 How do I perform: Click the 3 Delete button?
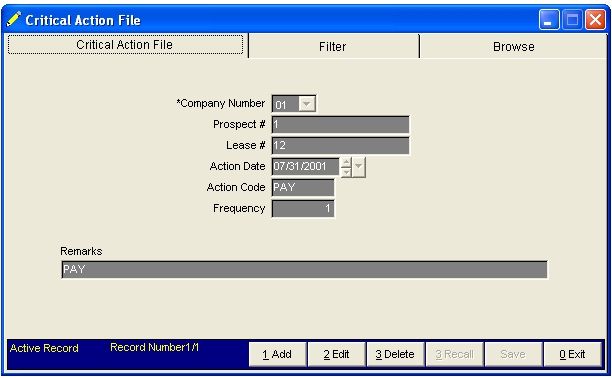[395, 354]
